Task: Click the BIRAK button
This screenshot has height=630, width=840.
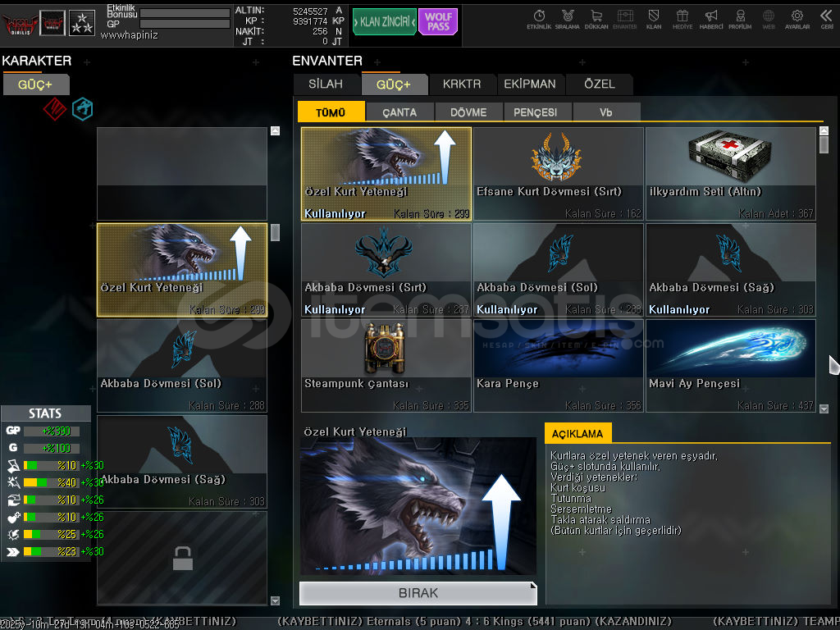Action: [418, 593]
